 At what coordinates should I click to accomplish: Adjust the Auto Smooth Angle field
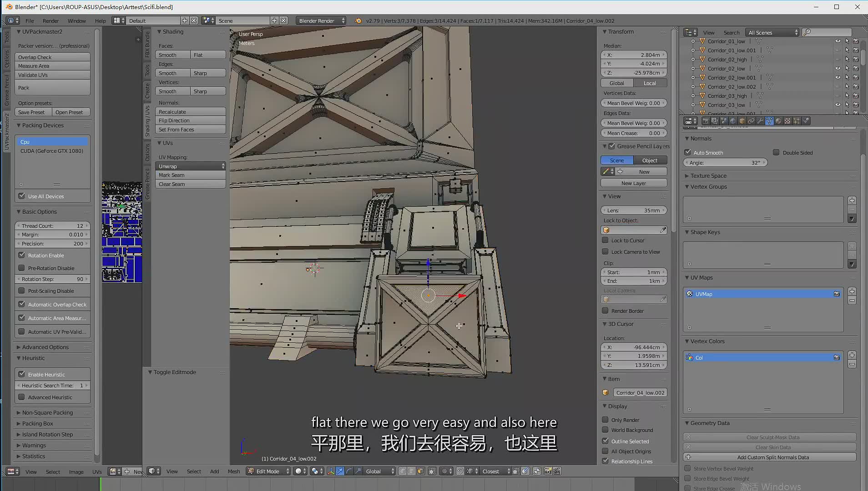[x=726, y=162]
